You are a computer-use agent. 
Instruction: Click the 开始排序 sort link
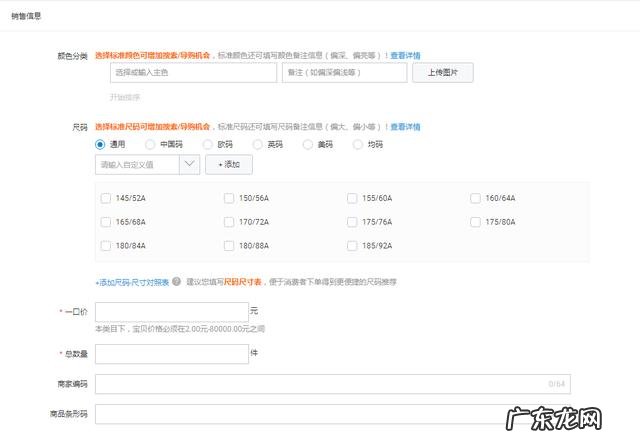125,97
